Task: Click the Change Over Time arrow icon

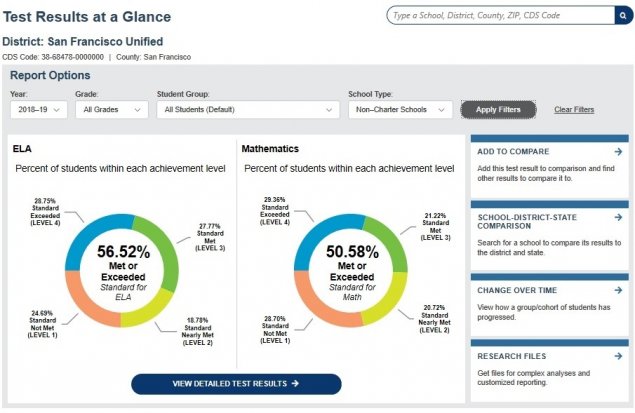Action: tap(619, 291)
